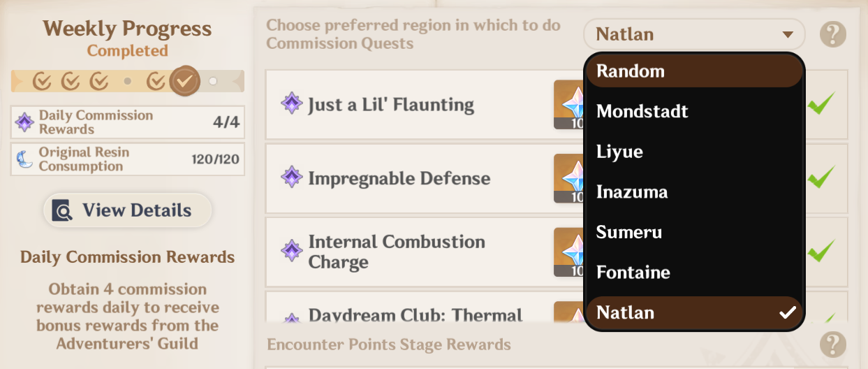Click the Daily Commission Rewards purple star icon
This screenshot has height=369, width=868.
click(25, 123)
